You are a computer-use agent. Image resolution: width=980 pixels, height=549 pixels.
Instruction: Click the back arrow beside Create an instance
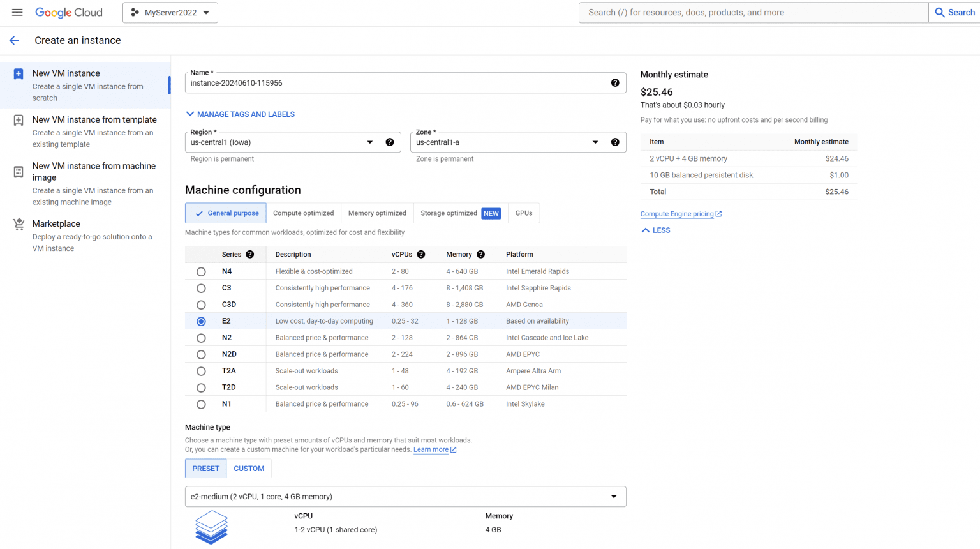[14, 40]
